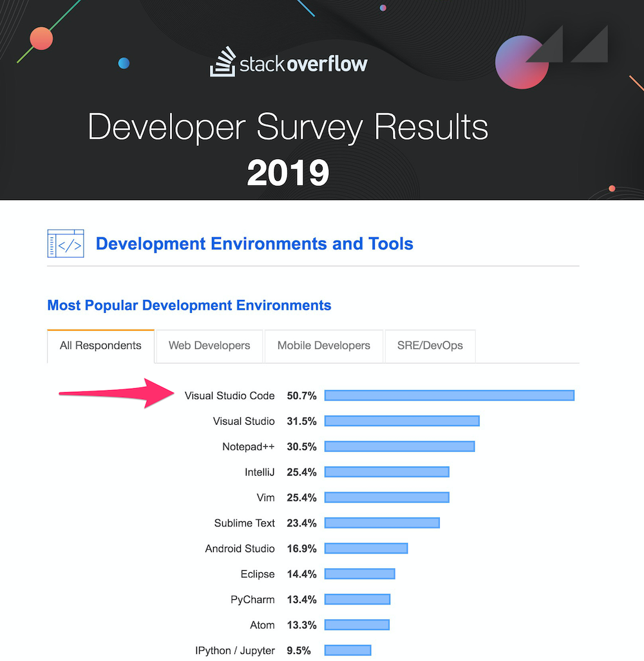Click the Visual Studio 31.5% bar
Image resolution: width=644 pixels, height=661 pixels.
click(402, 421)
